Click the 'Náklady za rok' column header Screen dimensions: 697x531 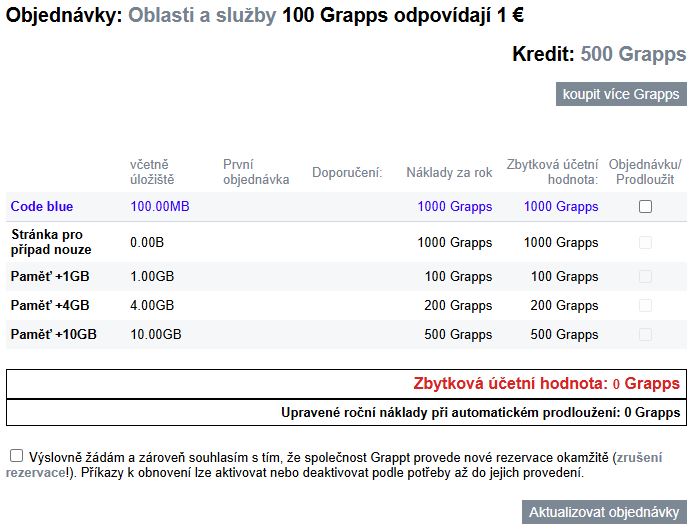(449, 172)
